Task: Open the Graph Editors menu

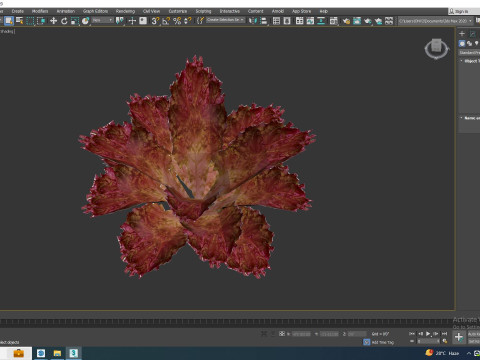Action: click(x=95, y=11)
